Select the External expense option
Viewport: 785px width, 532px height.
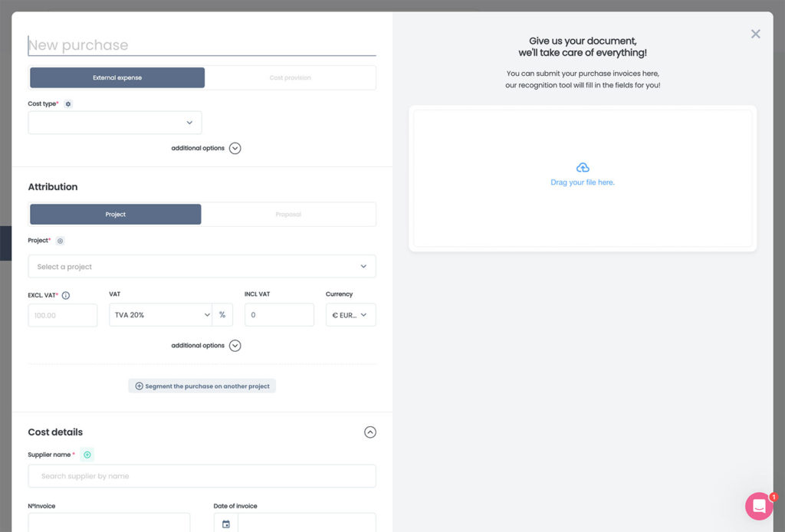117,77
